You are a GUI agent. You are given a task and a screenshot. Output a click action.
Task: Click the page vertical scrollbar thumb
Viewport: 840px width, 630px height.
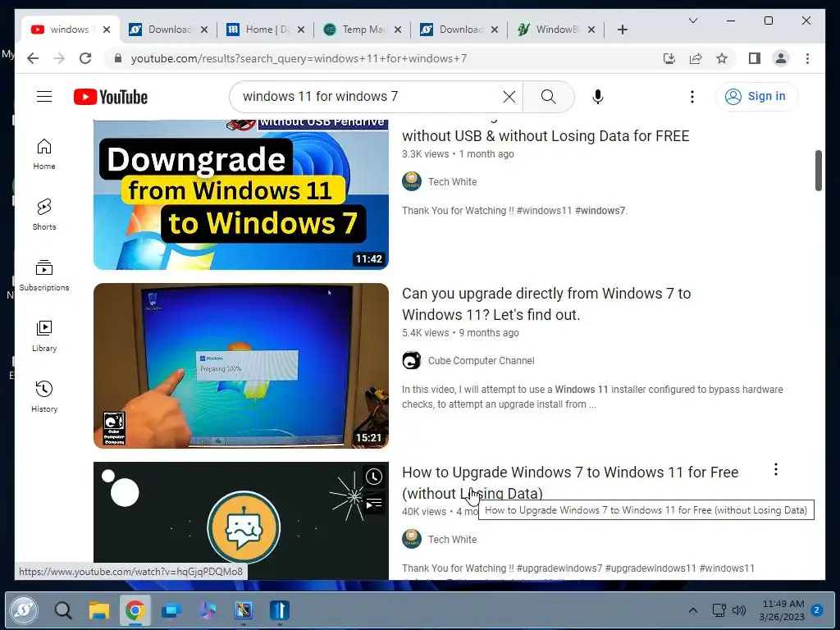pyautogui.click(x=819, y=171)
